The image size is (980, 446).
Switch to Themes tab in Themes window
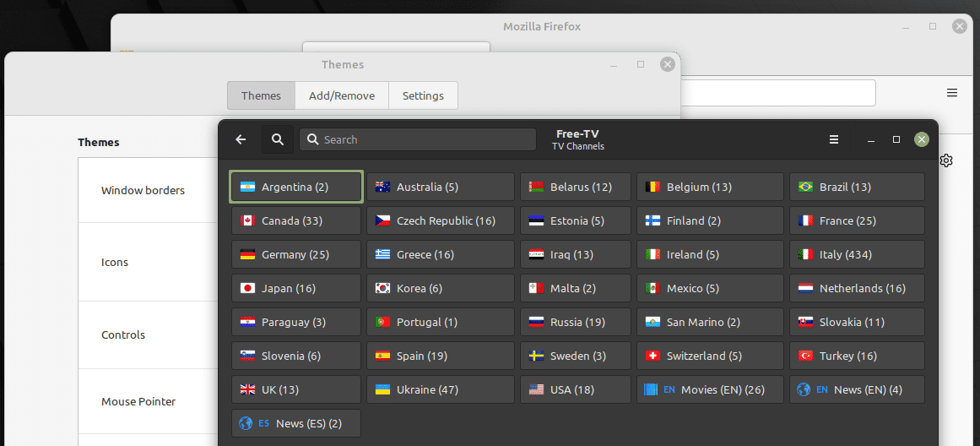pos(262,95)
